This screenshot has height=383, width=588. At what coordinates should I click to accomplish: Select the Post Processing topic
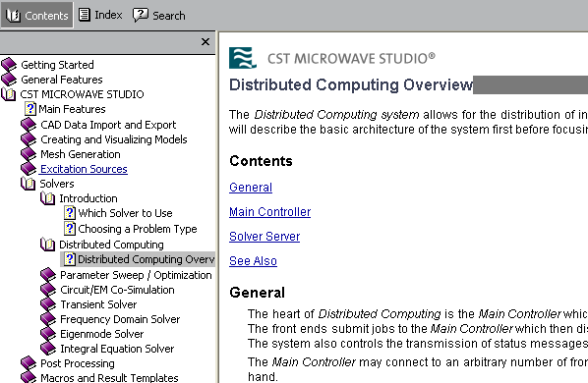click(78, 363)
